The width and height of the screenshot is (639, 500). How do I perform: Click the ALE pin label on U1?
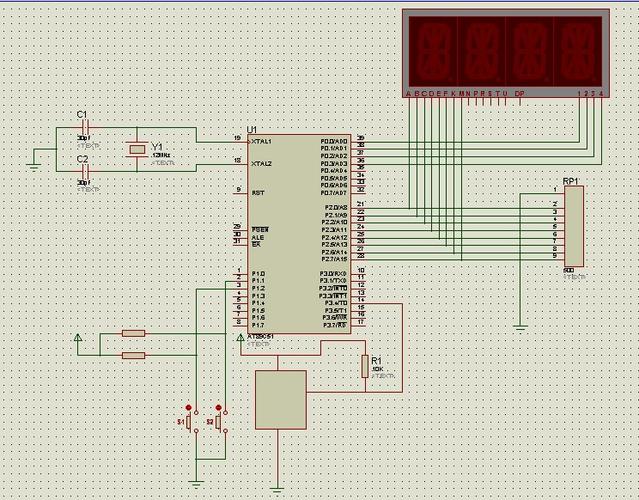(x=258, y=238)
